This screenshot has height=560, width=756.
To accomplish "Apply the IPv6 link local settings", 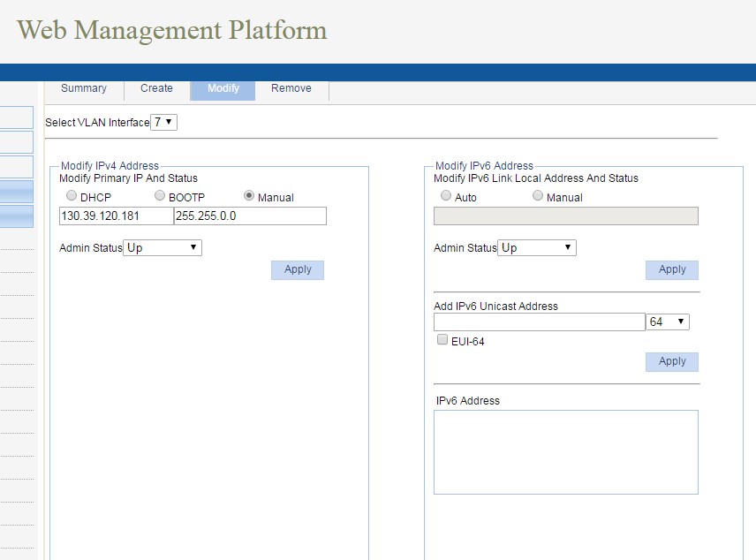I will [672, 269].
